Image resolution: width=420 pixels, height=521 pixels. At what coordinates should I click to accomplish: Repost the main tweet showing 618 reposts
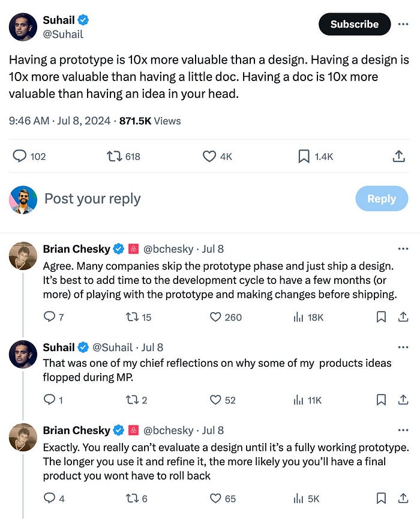pyautogui.click(x=114, y=156)
